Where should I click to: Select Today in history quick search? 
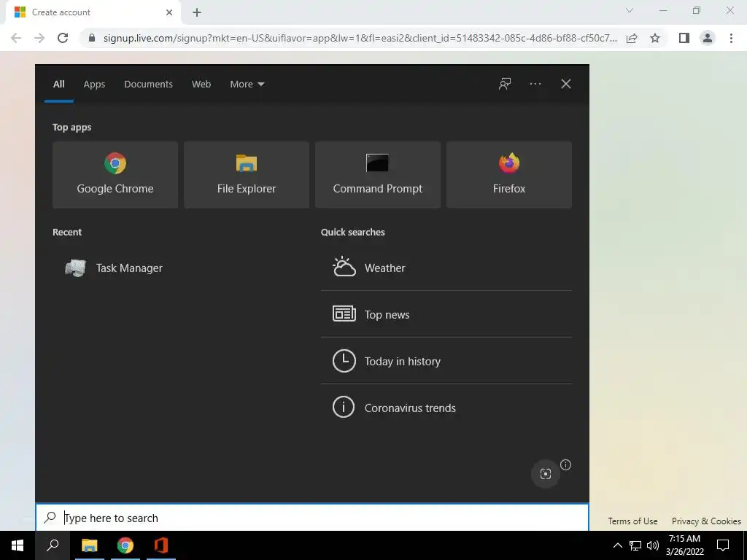pyautogui.click(x=446, y=361)
